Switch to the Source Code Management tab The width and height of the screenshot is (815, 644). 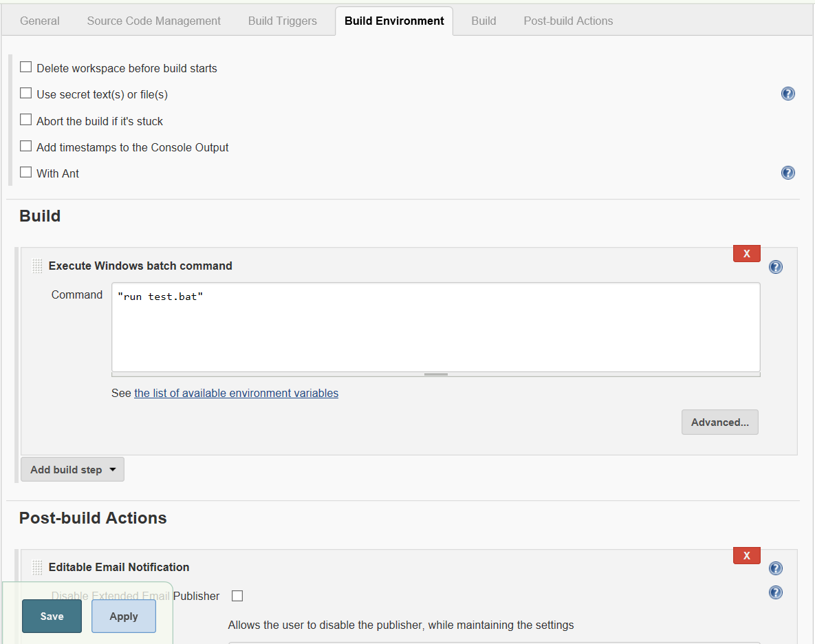tap(154, 21)
